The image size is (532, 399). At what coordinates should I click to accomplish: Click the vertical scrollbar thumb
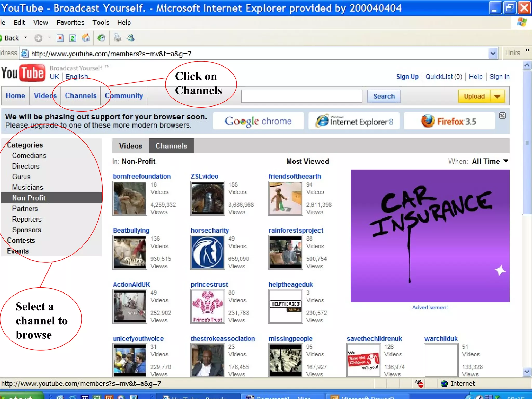point(527,142)
